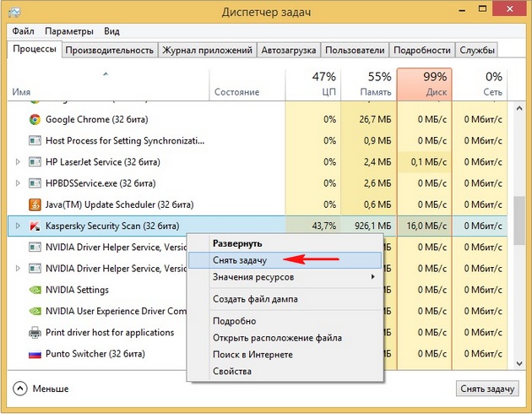Viewport: 532px width, 414px height.
Task: Open the Службы tab
Action: click(477, 50)
